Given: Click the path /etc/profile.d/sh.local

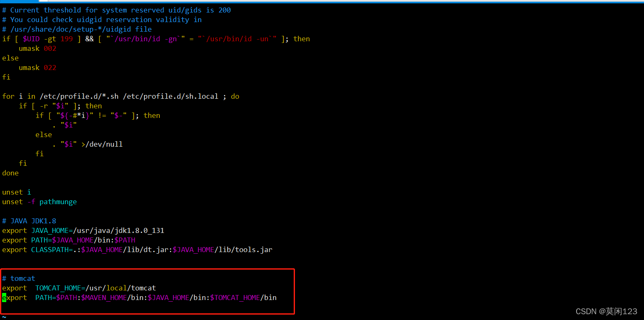Looking at the screenshot, I should tap(171, 96).
